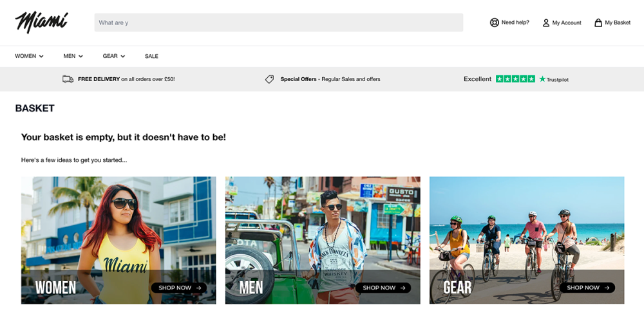644x323 pixels.
Task: Click the Miami logo
Action: 41,22
